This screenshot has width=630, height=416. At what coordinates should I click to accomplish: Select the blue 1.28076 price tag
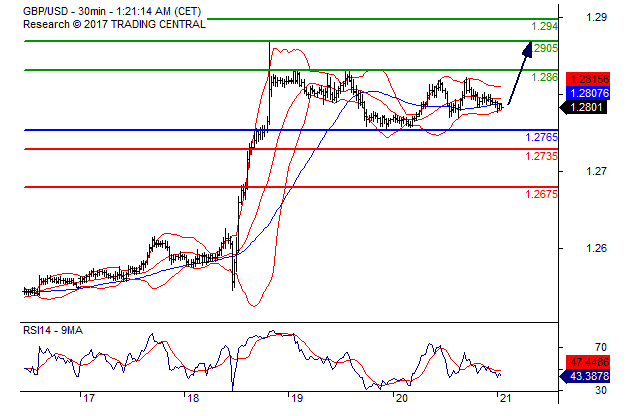pos(587,90)
